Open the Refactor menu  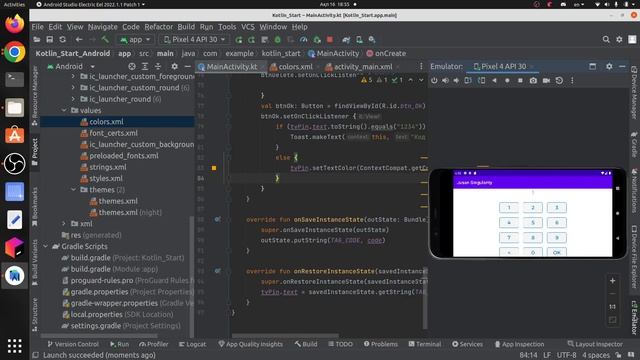point(158,27)
